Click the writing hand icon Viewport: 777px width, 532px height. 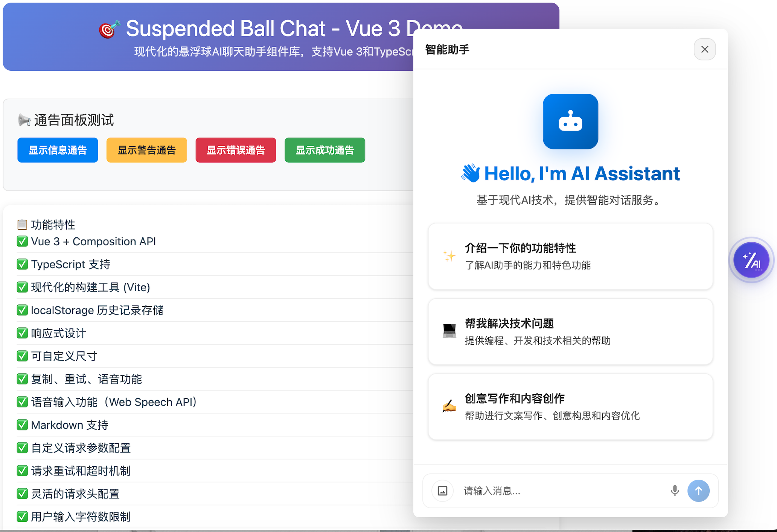pyautogui.click(x=449, y=406)
